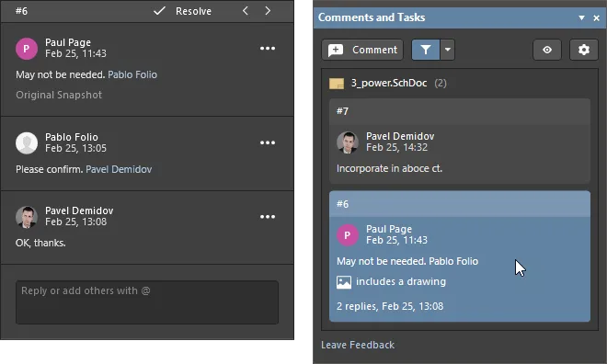Open Pablo Folio reply options menu
Viewport: 607px width, 364px height.
[268, 142]
